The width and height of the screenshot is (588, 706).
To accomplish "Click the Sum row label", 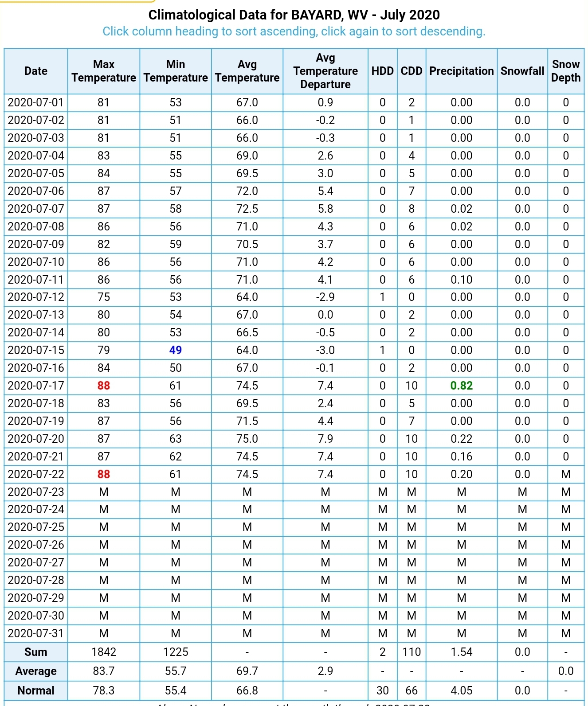I will pyautogui.click(x=36, y=652).
